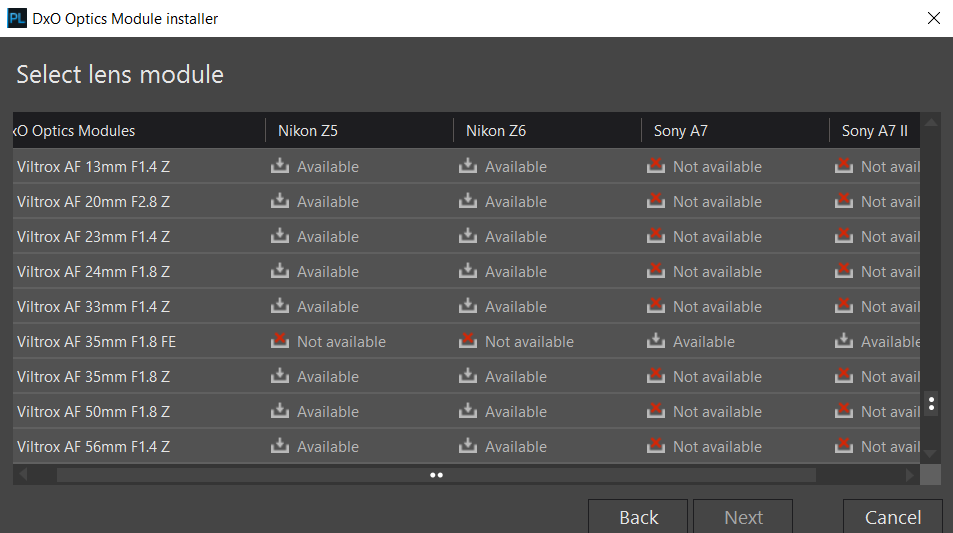Click the horizontal scrollbar right arrow
The image size is (953, 533).
pyautogui.click(x=910, y=475)
